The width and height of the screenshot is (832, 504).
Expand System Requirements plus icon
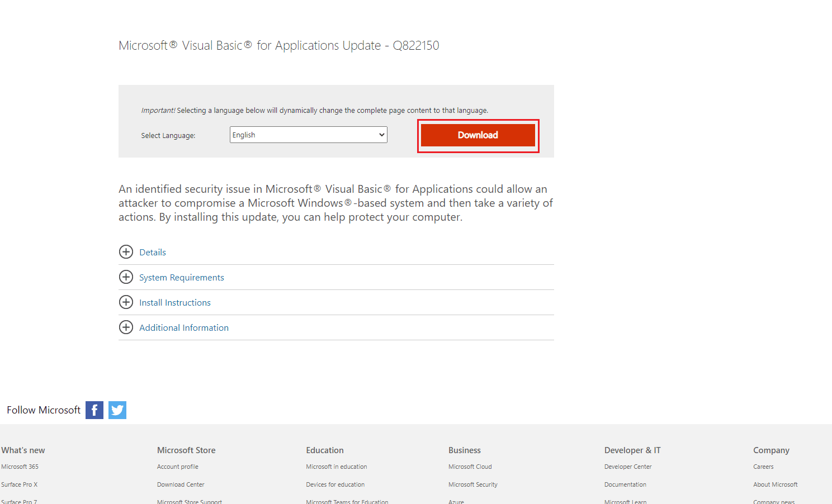(126, 277)
